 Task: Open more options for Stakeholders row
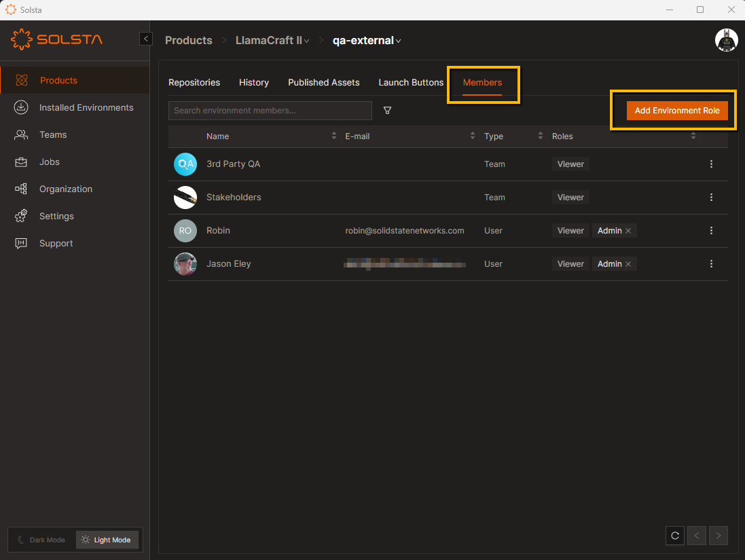(711, 197)
